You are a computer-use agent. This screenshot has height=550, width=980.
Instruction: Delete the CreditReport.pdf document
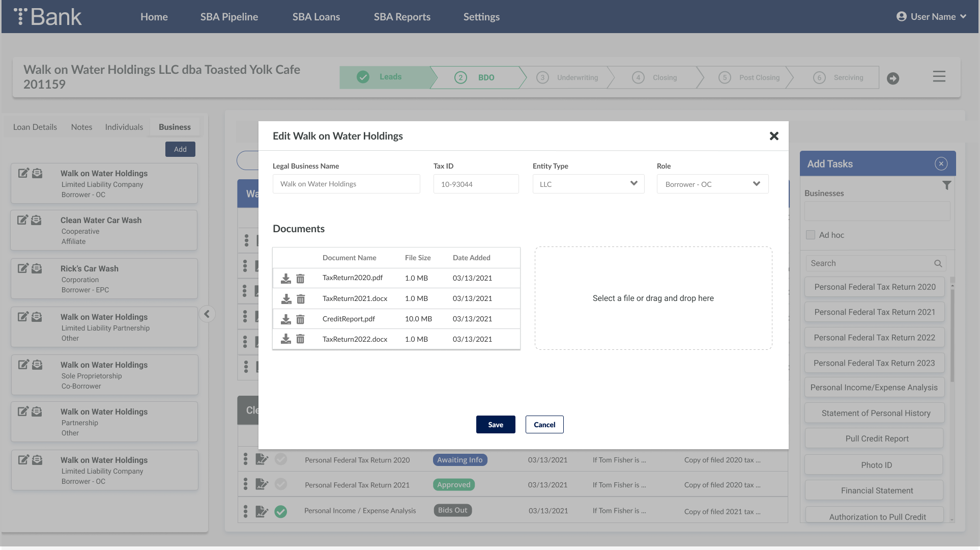coord(300,319)
